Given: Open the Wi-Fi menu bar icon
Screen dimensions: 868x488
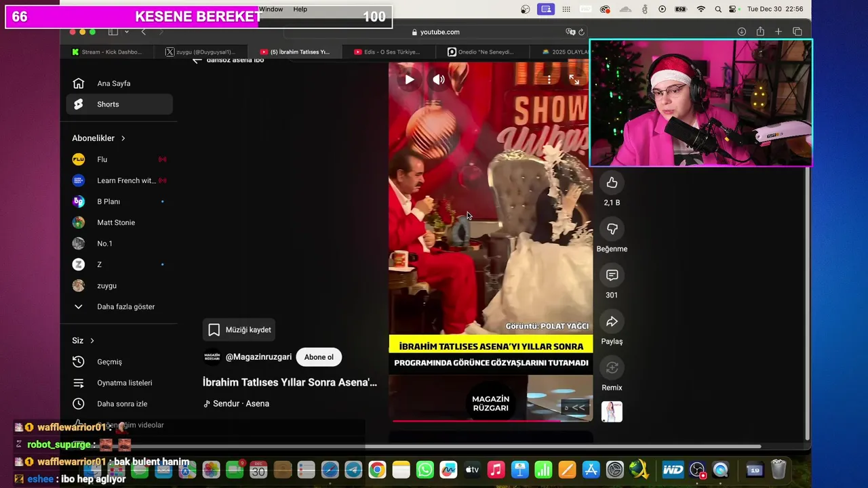Looking at the screenshot, I should click(x=701, y=9).
